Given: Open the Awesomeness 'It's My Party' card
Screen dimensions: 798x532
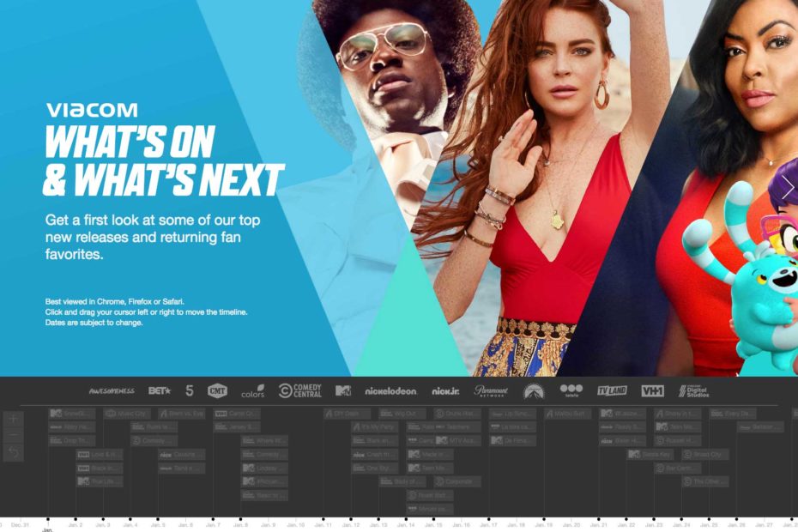Looking at the screenshot, I should [375, 426].
